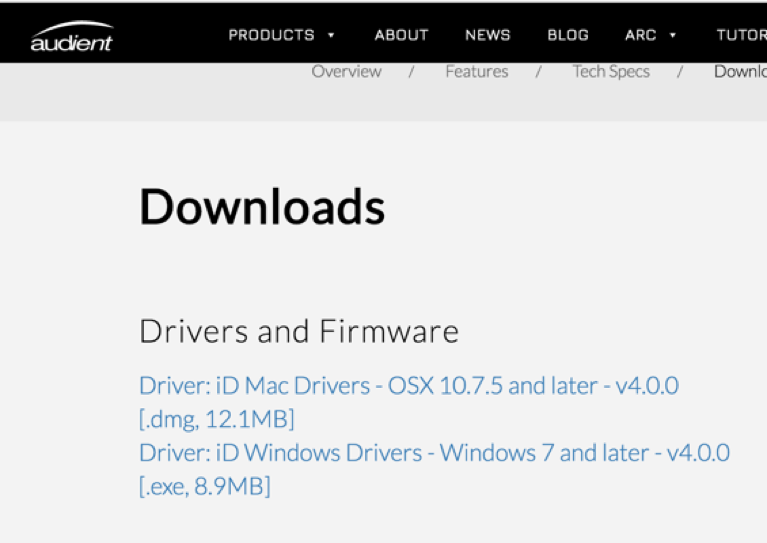The height and width of the screenshot is (543, 767).
Task: Open the Products menu
Action: [x=271, y=35]
